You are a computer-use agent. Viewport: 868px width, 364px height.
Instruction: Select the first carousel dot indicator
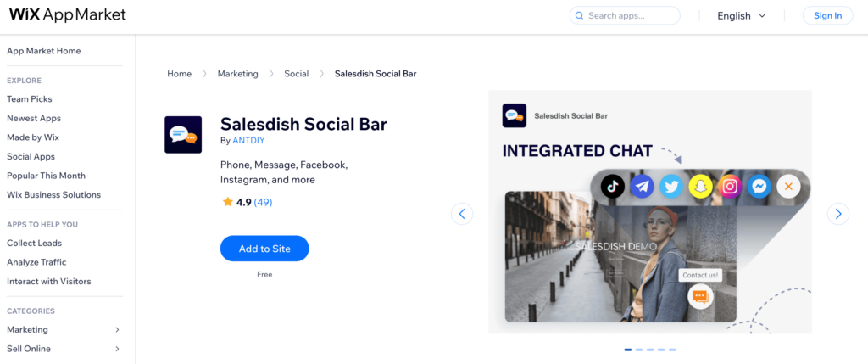coord(628,350)
